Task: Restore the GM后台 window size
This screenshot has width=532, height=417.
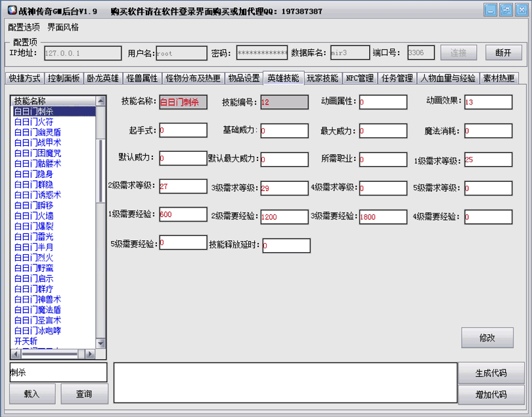Action: point(506,9)
